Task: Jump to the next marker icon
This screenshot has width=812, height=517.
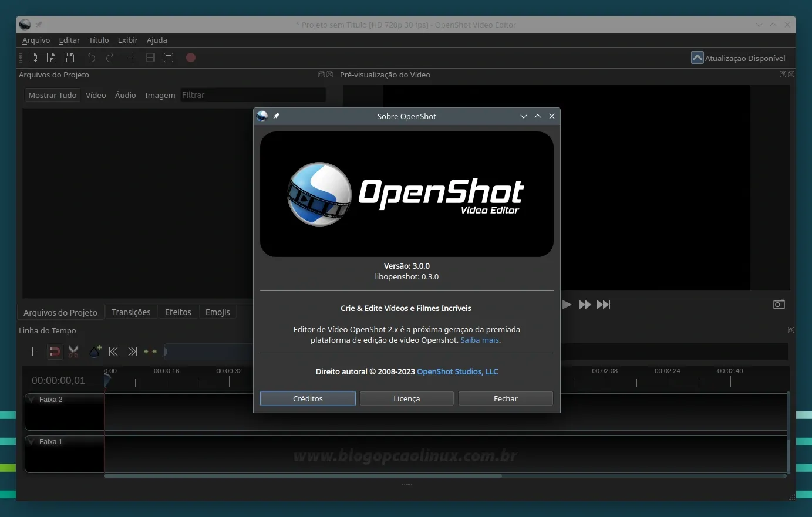Action: (x=133, y=352)
